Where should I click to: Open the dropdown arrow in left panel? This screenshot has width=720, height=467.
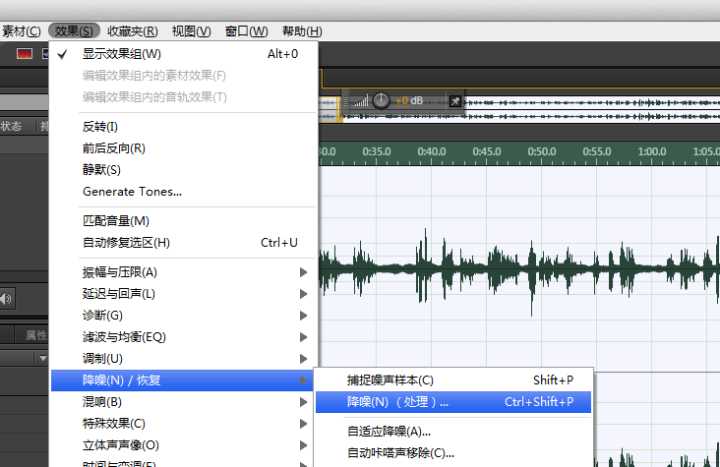[43, 358]
